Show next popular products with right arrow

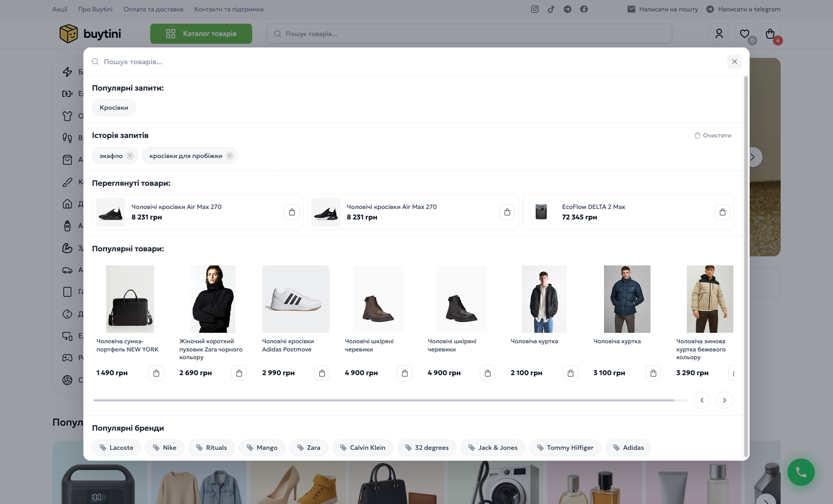pos(725,400)
